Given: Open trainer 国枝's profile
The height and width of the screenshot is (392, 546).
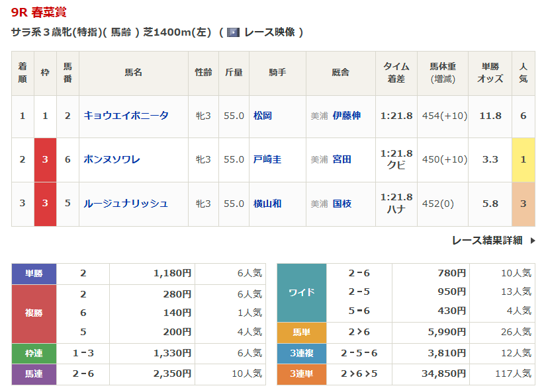Looking at the screenshot, I should [x=342, y=204].
